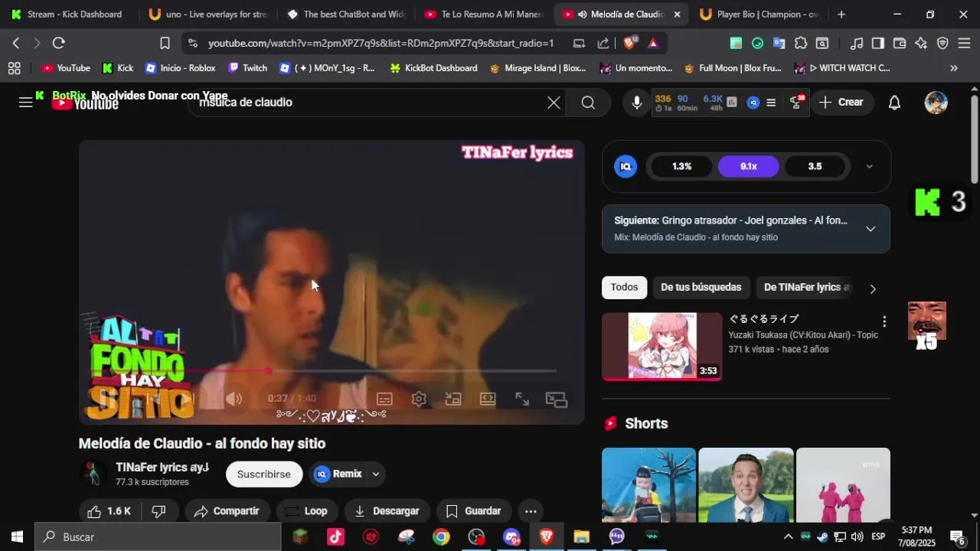This screenshot has width=980, height=551.
Task: Click the Crear button
Action: [x=841, y=103]
